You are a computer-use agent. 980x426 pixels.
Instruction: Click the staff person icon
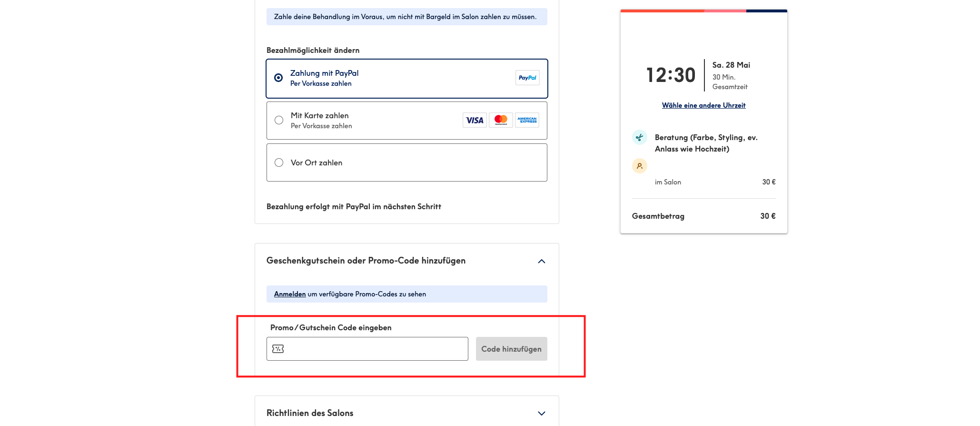click(x=640, y=166)
